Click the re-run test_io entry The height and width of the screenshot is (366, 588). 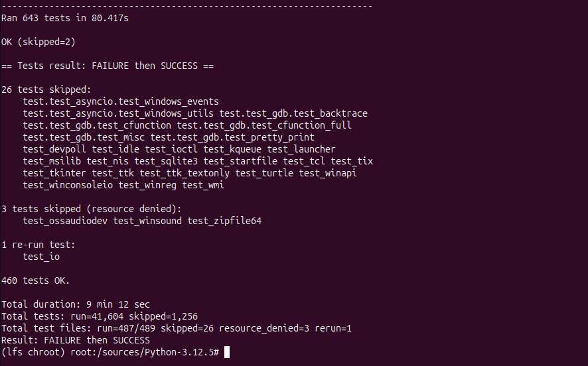(41, 257)
